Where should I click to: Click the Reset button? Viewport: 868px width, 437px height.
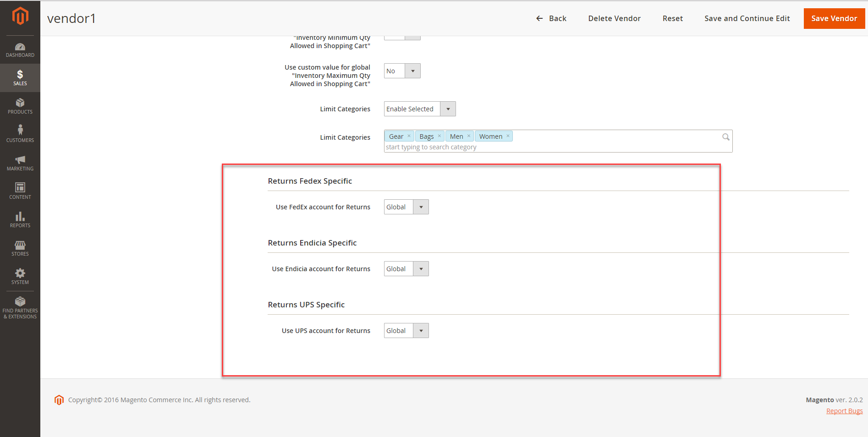pos(672,18)
